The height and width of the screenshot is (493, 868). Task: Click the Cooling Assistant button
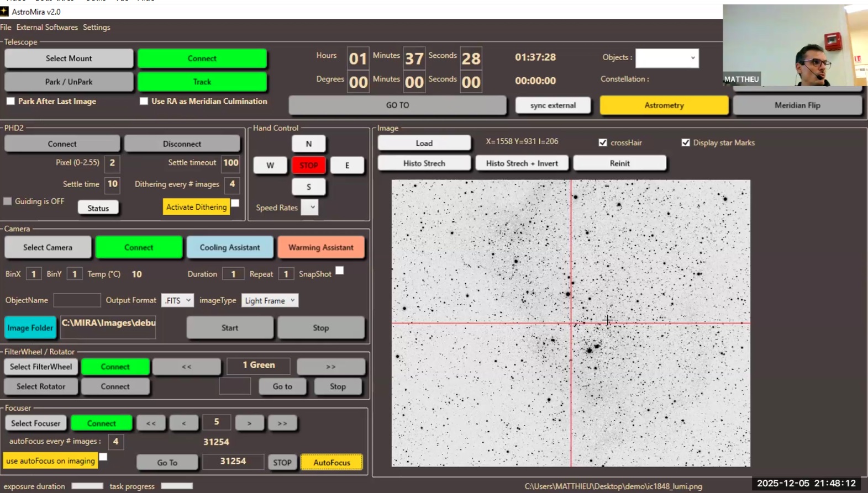(229, 247)
